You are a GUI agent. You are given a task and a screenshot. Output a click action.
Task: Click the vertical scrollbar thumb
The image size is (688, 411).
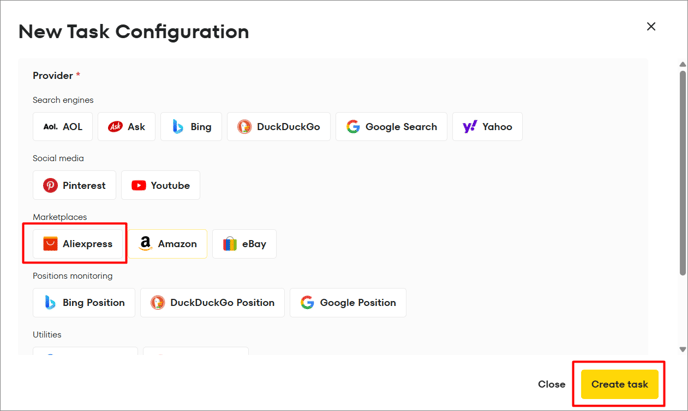click(x=683, y=173)
